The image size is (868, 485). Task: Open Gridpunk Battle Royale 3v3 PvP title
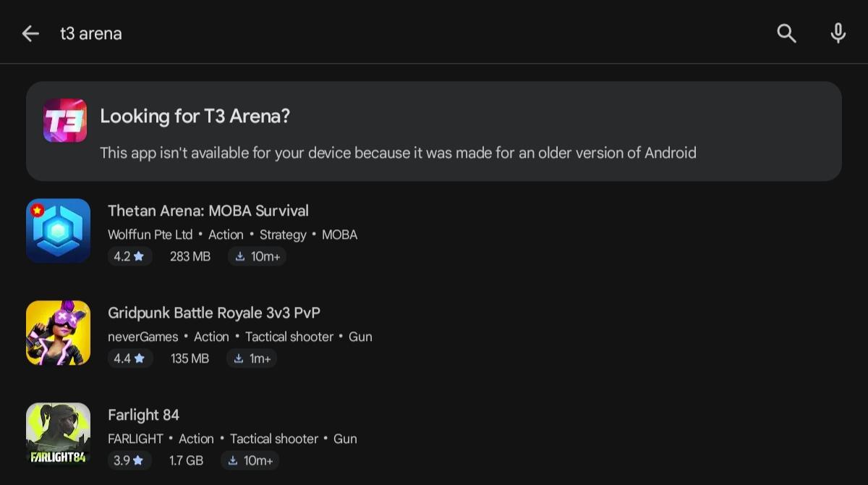pyautogui.click(x=214, y=313)
